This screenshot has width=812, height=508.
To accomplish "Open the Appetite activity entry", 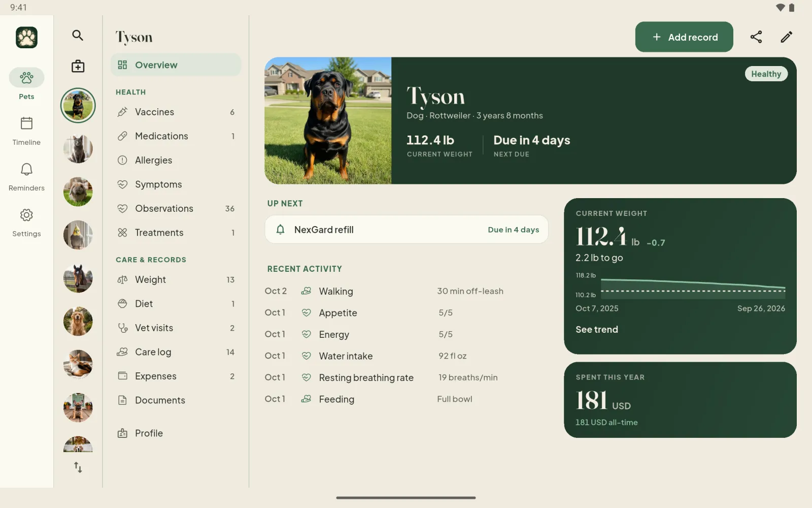I will [x=406, y=313].
